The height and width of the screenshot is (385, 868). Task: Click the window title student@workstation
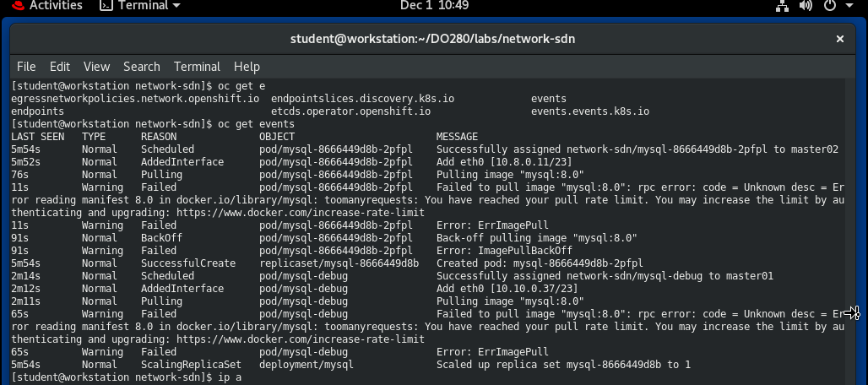(433, 39)
